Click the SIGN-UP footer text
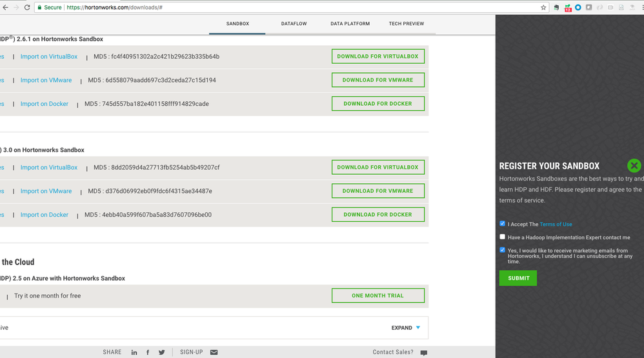Screen dimensions: 644x358 (x=192, y=352)
